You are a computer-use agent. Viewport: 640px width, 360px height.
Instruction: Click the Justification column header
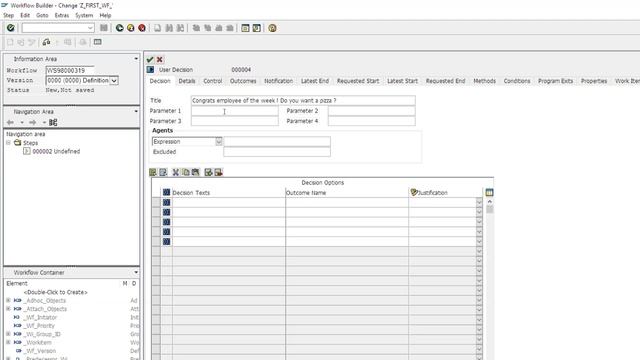point(446,193)
